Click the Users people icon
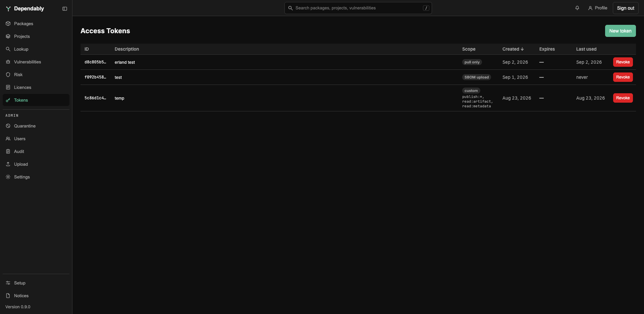 pos(8,139)
